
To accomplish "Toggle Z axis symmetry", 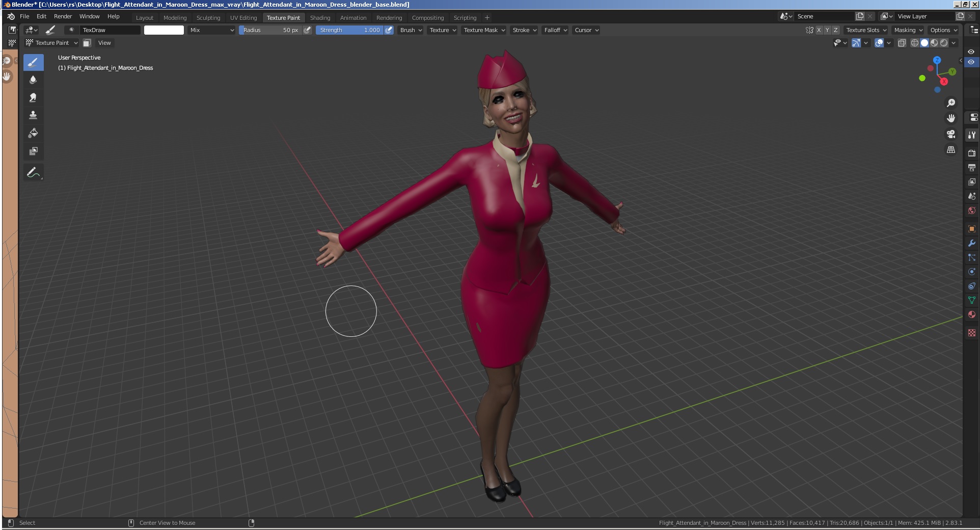I will [835, 30].
